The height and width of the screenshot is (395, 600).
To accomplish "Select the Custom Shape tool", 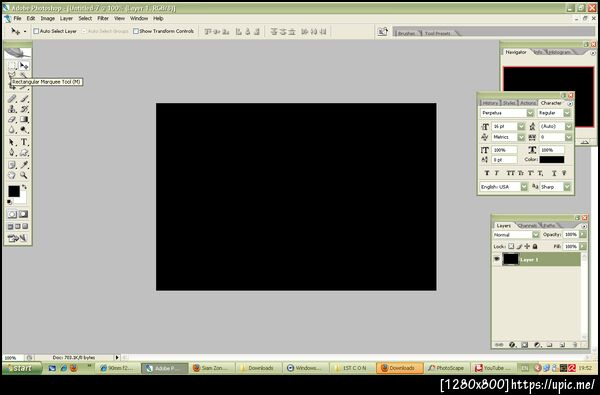I will pyautogui.click(x=24, y=153).
